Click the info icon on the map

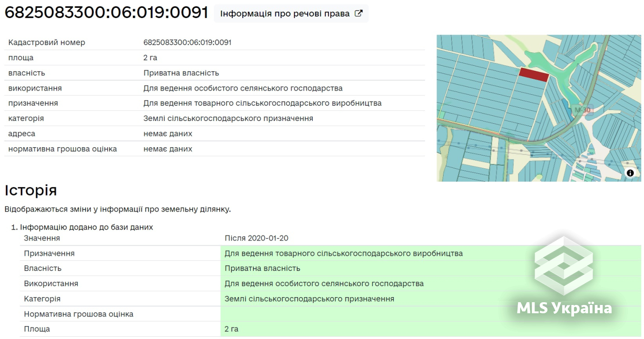(x=630, y=173)
